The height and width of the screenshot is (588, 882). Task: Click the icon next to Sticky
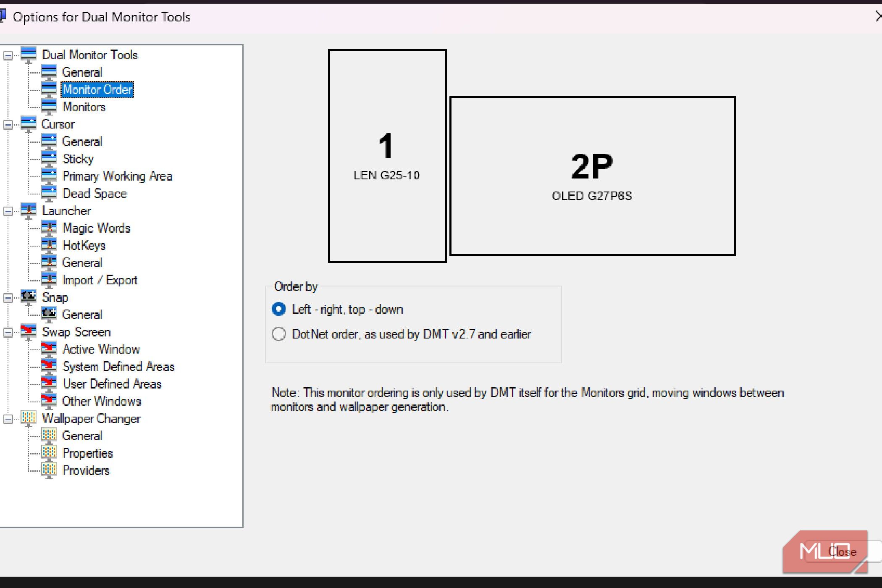[49, 159]
